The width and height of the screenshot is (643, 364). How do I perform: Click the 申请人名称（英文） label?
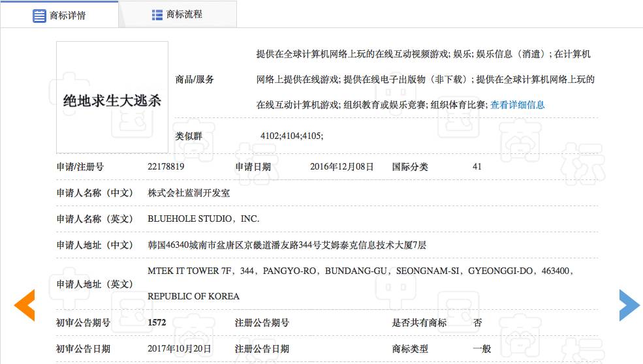coord(95,219)
